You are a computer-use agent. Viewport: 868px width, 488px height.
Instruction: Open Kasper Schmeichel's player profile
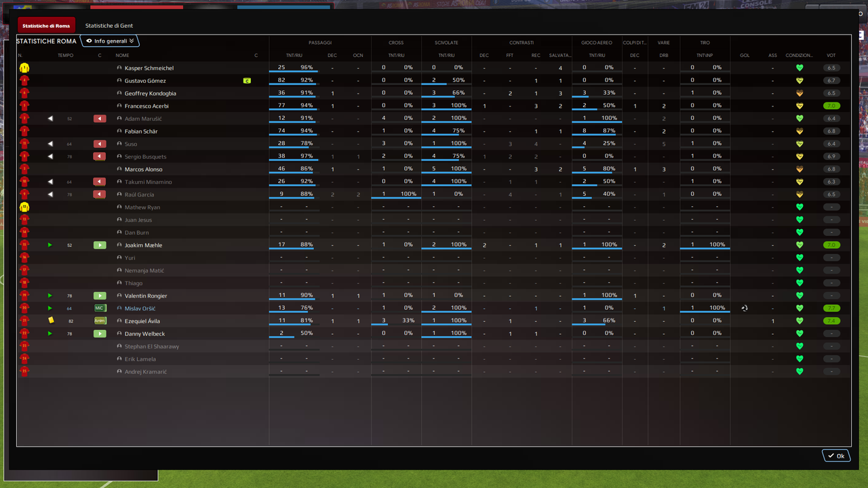149,68
